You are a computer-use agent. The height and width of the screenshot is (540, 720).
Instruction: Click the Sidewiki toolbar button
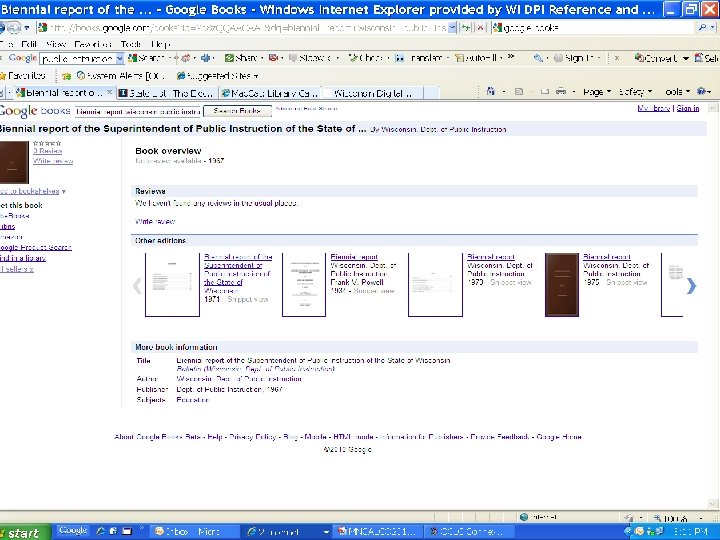pos(310,58)
